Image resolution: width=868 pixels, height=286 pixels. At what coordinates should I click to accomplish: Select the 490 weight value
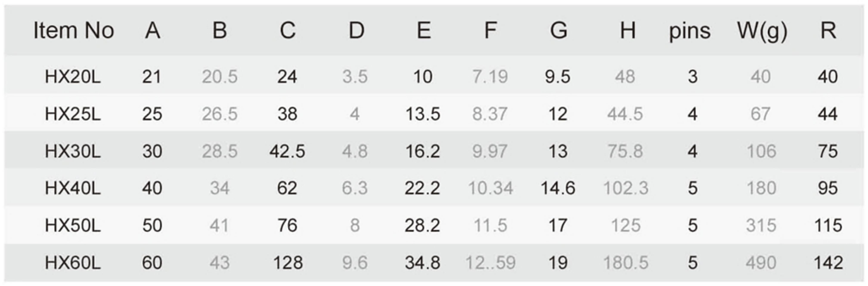pos(761,263)
